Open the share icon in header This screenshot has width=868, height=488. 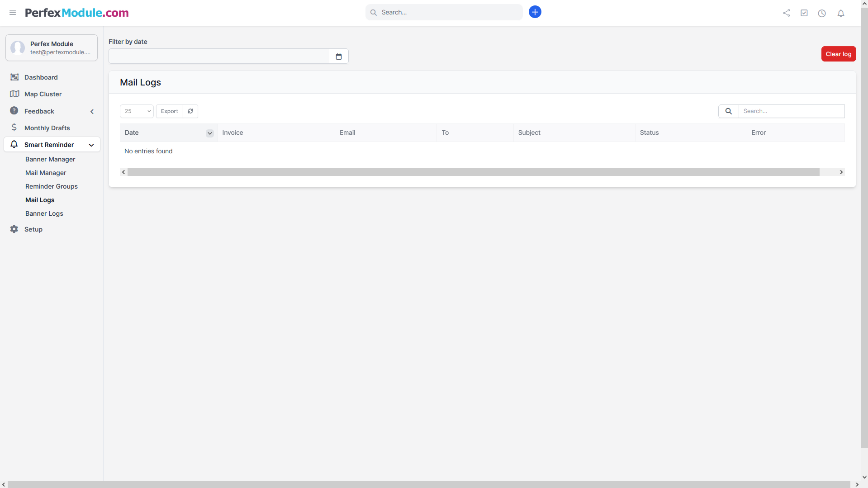click(x=786, y=13)
